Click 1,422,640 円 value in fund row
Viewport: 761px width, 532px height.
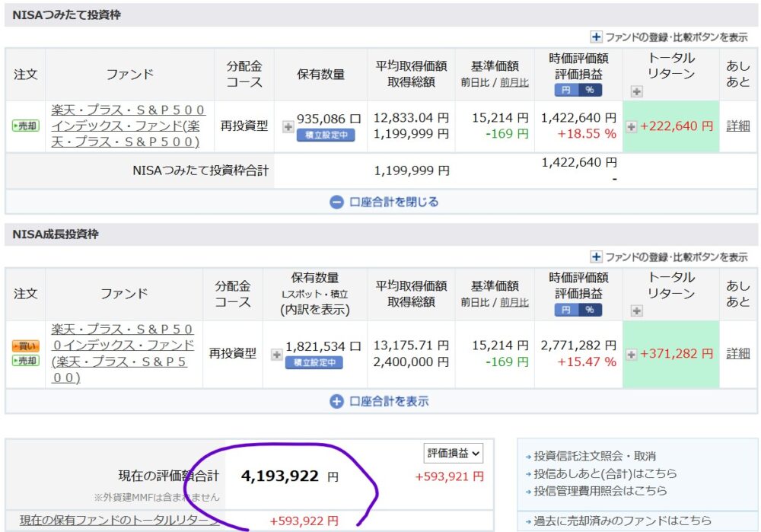click(x=578, y=118)
